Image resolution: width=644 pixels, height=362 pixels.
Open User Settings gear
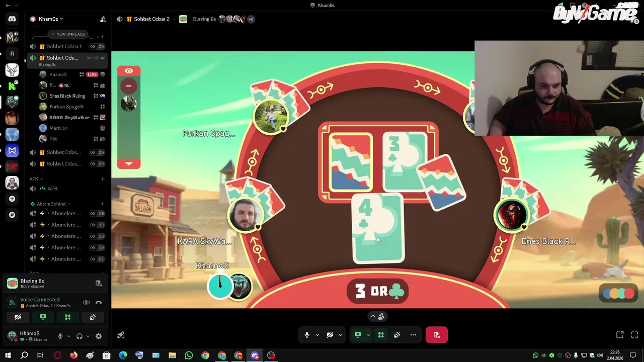point(99,336)
